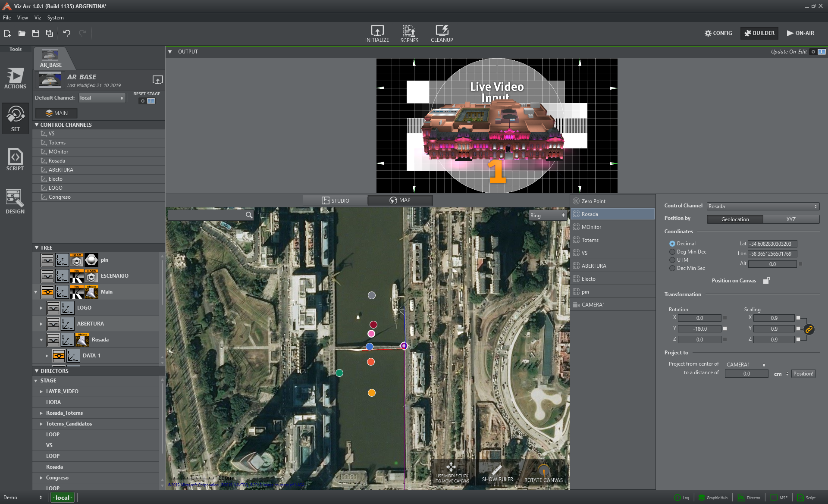828x504 pixels.
Task: Click the orange map marker dot
Action: pyautogui.click(x=371, y=393)
